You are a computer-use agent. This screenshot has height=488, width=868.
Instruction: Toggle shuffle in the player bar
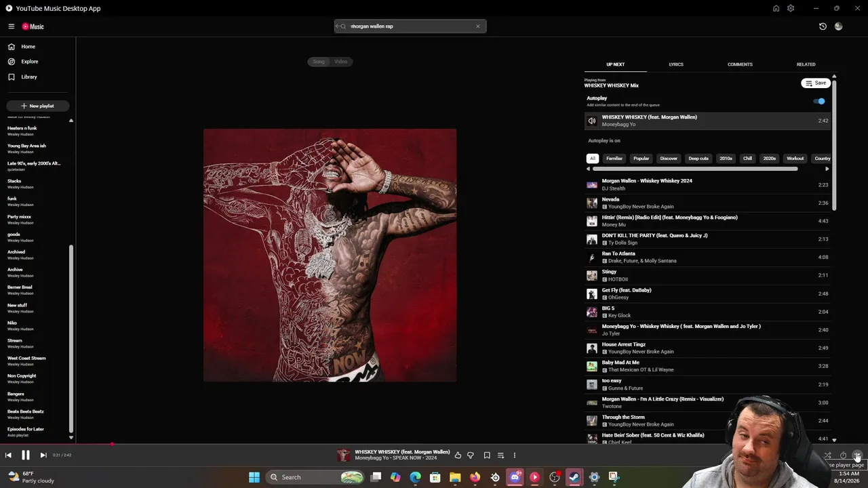pyautogui.click(x=828, y=455)
